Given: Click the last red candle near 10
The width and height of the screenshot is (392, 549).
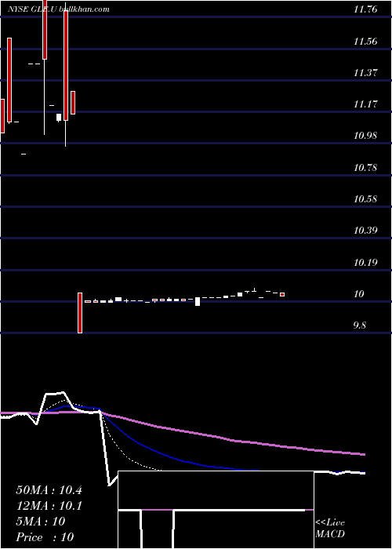Looking at the screenshot, I should tap(282, 294).
